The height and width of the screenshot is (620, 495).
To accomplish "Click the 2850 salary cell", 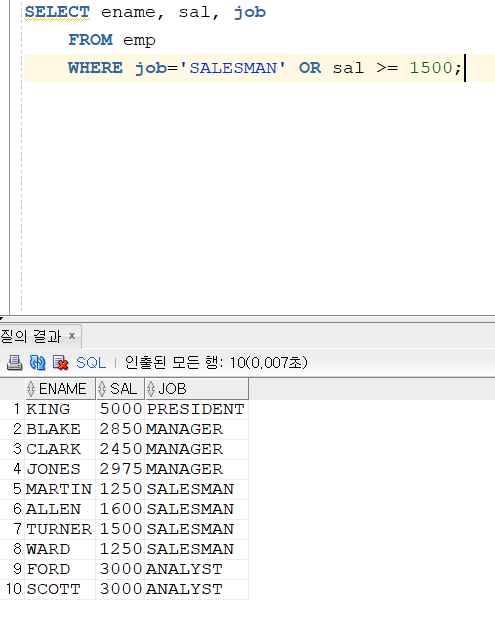I will coord(120,429).
